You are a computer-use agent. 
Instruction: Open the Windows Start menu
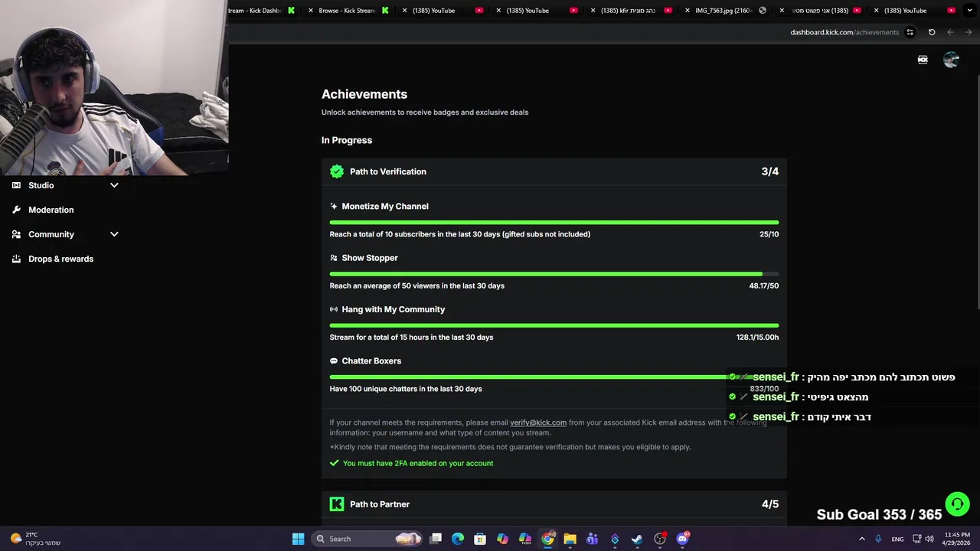coord(298,539)
